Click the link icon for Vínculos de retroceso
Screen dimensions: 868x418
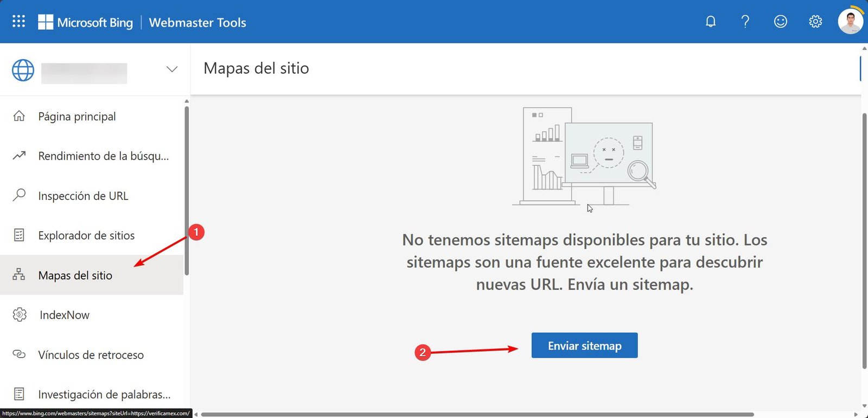click(x=19, y=354)
